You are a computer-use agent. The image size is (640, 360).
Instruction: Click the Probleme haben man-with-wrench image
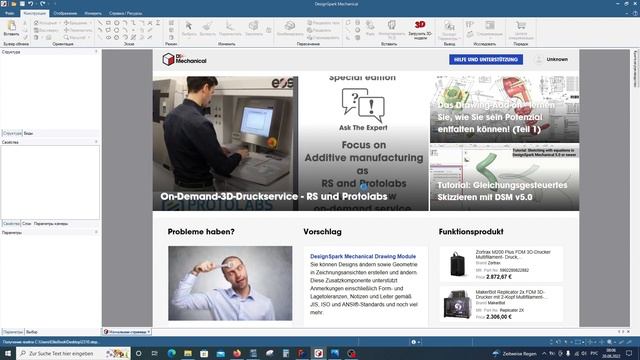[230, 283]
